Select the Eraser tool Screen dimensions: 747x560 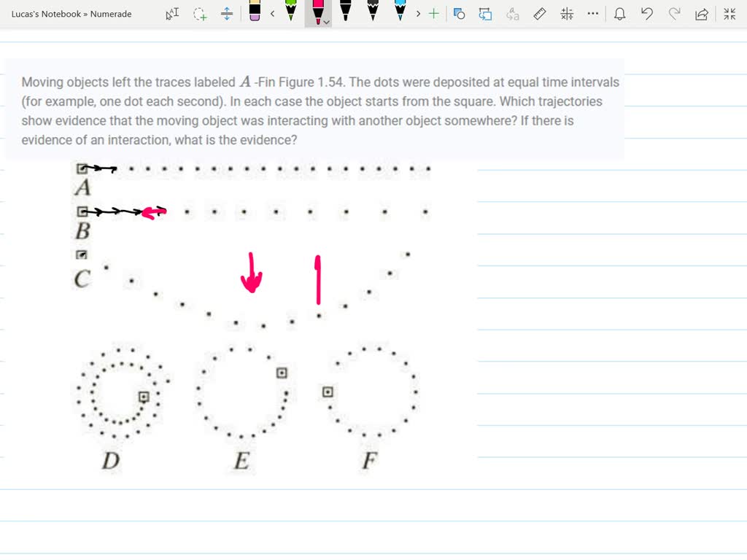coord(255,13)
